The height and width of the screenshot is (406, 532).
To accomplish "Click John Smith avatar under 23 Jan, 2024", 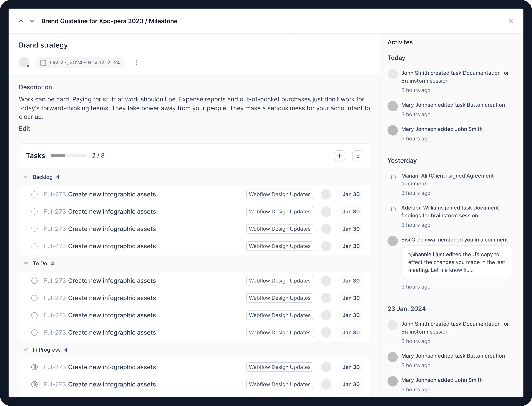I will 393,325.
